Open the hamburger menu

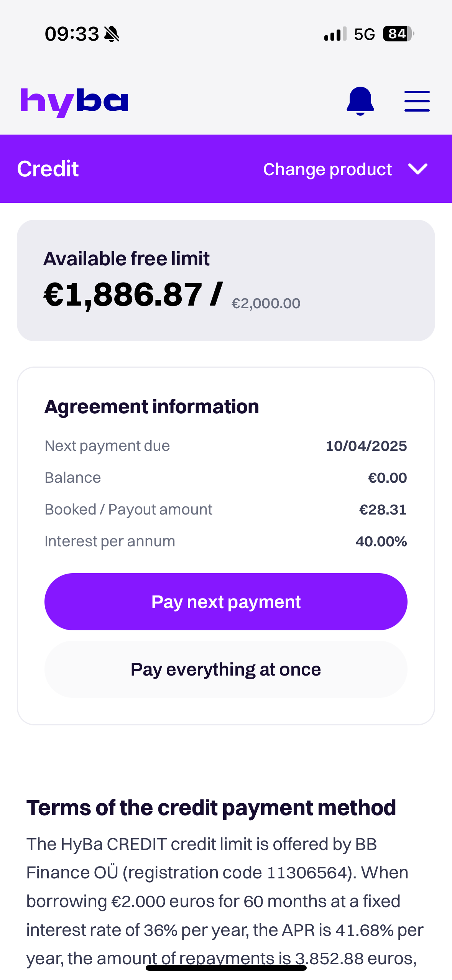(417, 101)
